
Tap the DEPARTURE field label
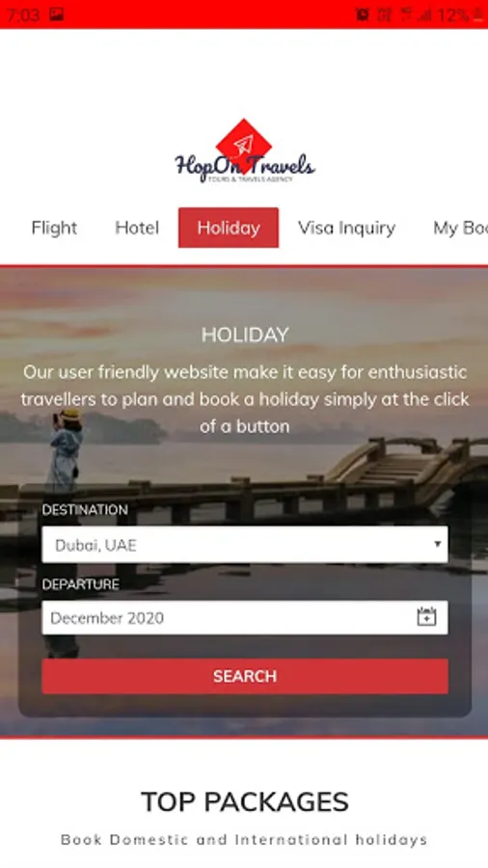coord(80,584)
